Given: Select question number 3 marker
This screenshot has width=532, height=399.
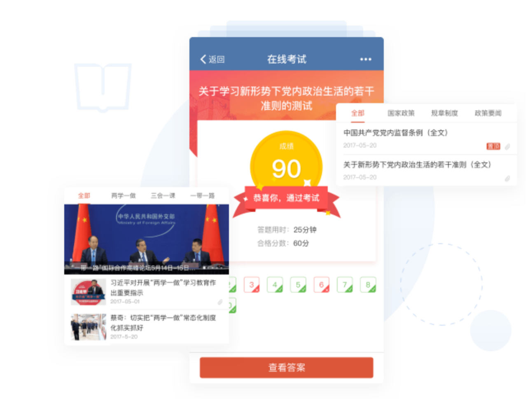Looking at the screenshot, I should click(252, 285).
